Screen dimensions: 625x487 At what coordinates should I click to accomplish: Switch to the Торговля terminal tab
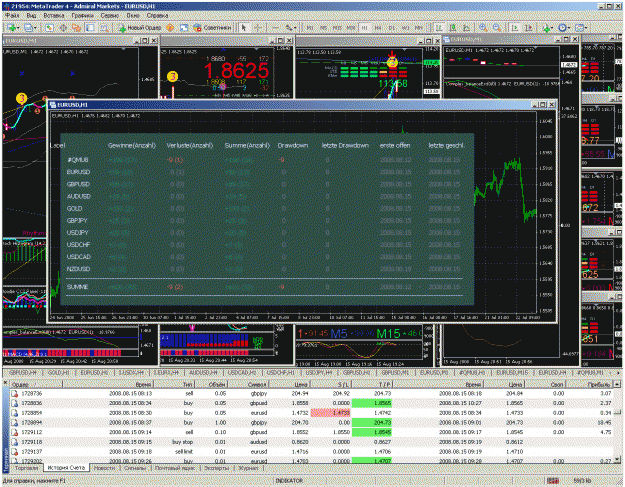[27, 468]
